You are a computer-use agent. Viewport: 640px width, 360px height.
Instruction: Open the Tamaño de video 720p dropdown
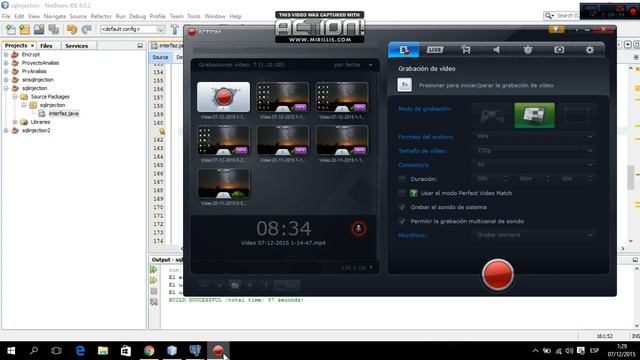pyautogui.click(x=534, y=151)
